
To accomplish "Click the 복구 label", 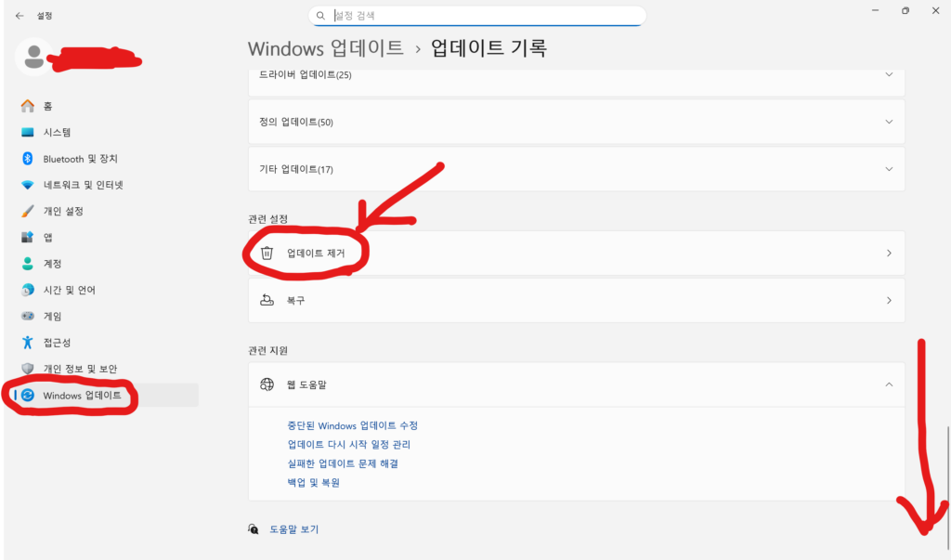I will click(296, 300).
